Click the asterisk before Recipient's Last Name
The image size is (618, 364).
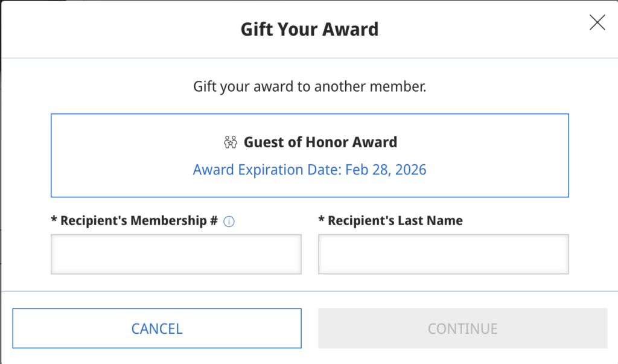tap(321, 220)
